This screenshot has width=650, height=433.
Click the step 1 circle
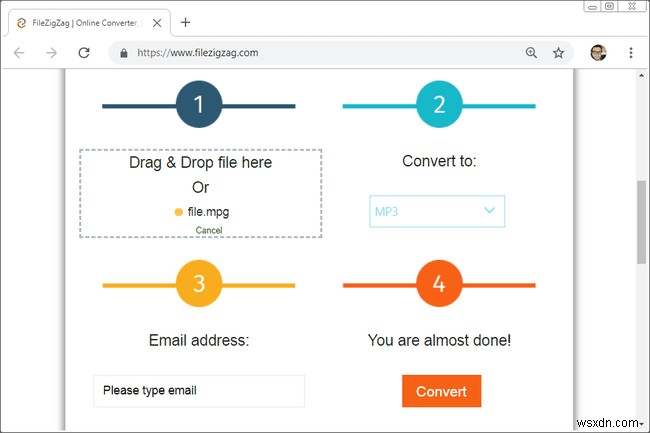pos(199,104)
